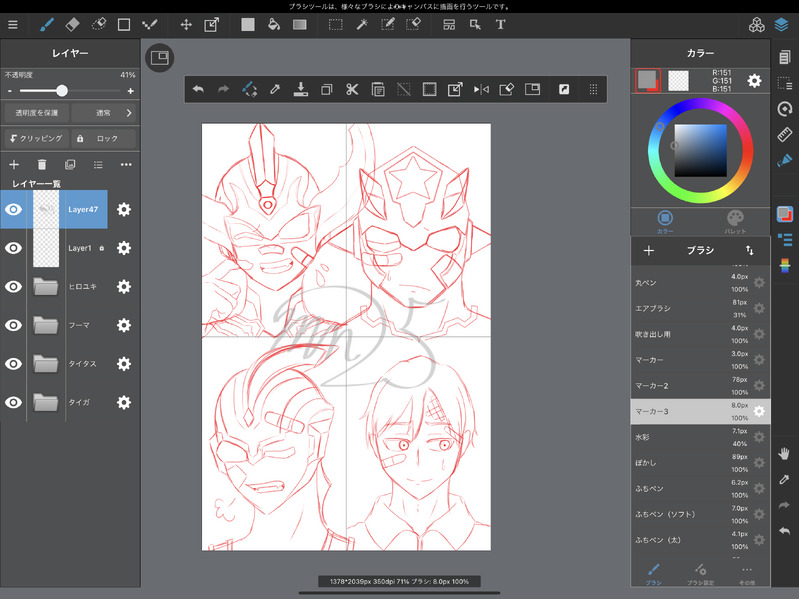Click Redo in the floating toolbar
Viewport: 799px width, 599px height.
[x=223, y=90]
